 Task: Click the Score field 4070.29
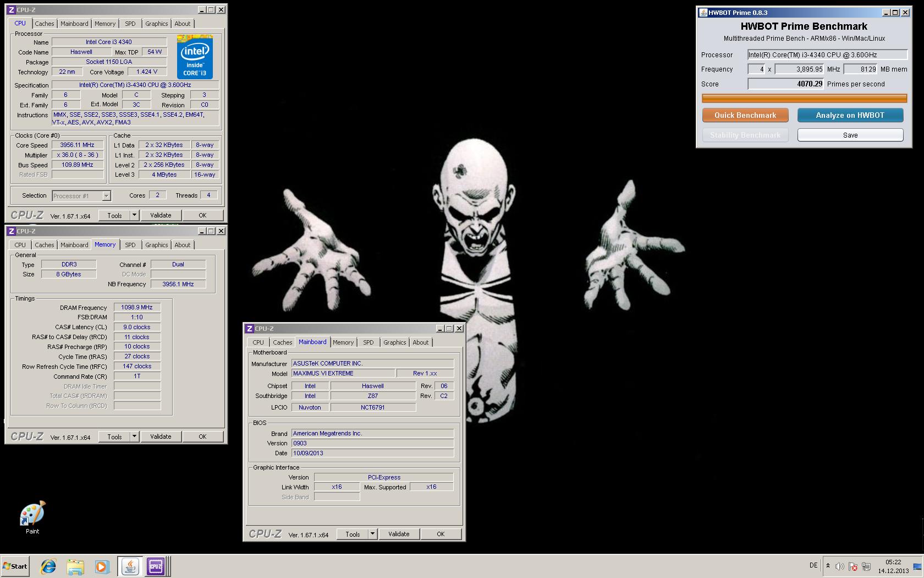point(786,84)
